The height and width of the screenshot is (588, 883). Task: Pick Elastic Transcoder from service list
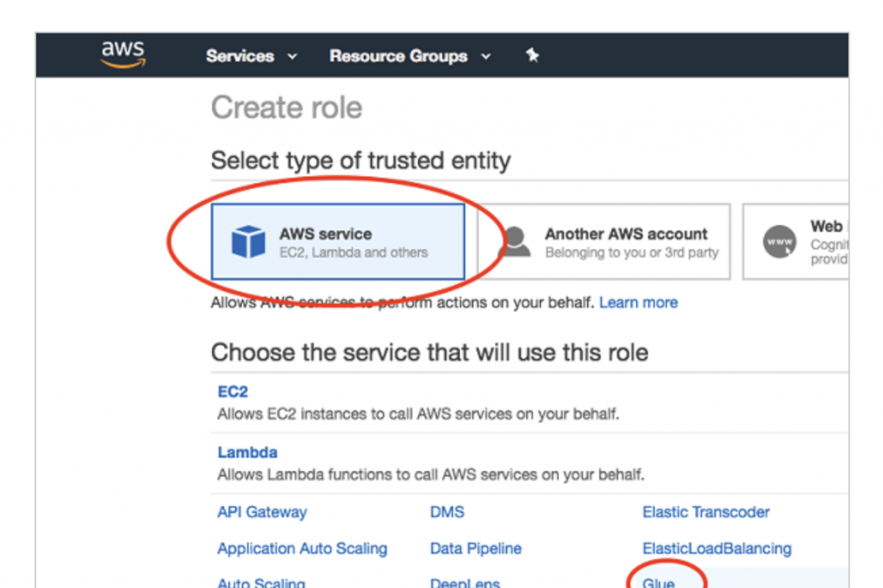tap(705, 512)
